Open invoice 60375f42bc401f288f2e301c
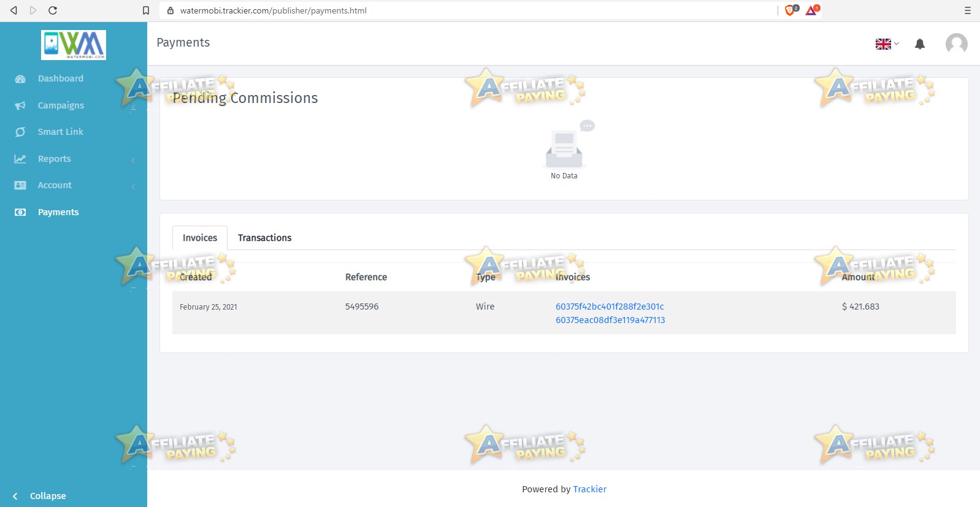This screenshot has width=980, height=507. [610, 307]
